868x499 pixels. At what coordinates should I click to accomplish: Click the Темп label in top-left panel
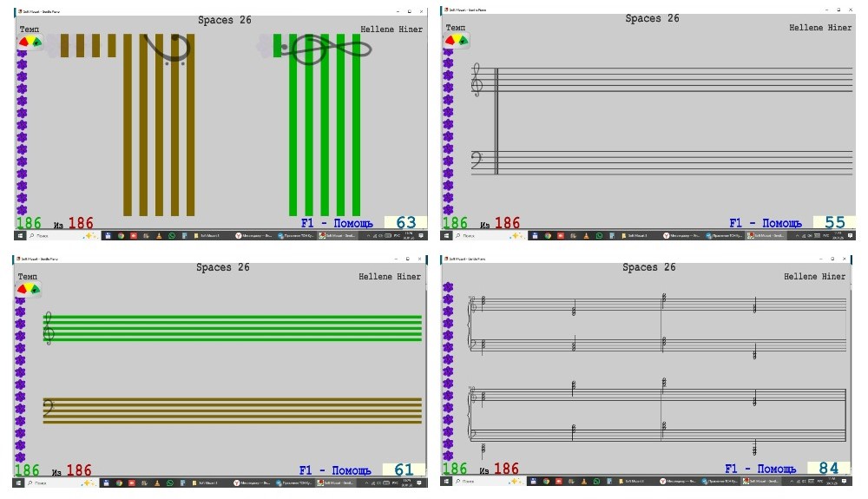(x=30, y=30)
